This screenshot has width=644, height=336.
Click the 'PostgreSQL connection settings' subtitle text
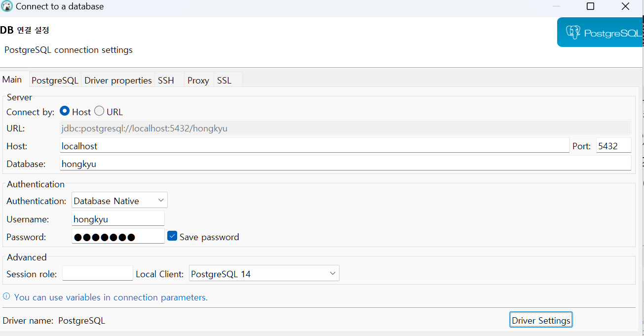point(69,50)
